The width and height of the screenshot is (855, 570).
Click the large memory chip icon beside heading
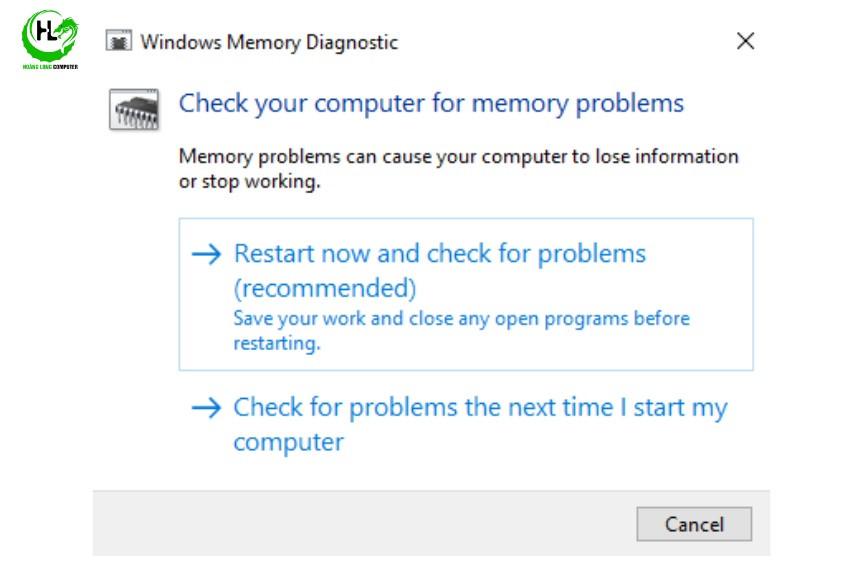pyautogui.click(x=134, y=110)
